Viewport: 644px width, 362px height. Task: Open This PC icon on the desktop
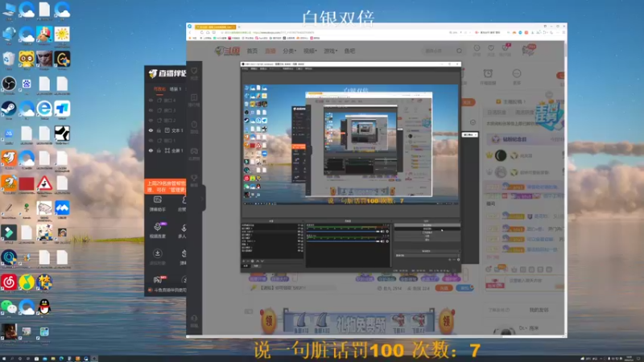pos(9,10)
